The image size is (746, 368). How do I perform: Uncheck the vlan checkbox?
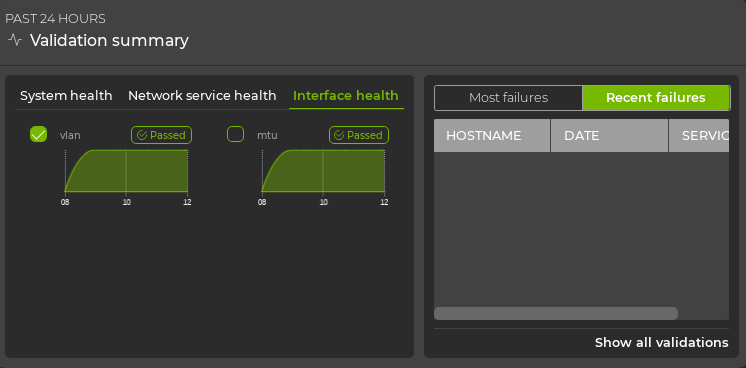pyautogui.click(x=39, y=134)
